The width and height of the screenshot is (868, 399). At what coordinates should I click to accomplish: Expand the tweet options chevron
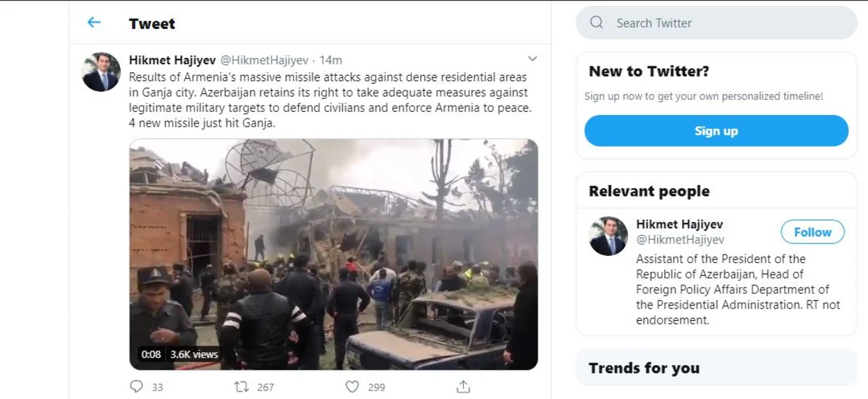pyautogui.click(x=532, y=59)
